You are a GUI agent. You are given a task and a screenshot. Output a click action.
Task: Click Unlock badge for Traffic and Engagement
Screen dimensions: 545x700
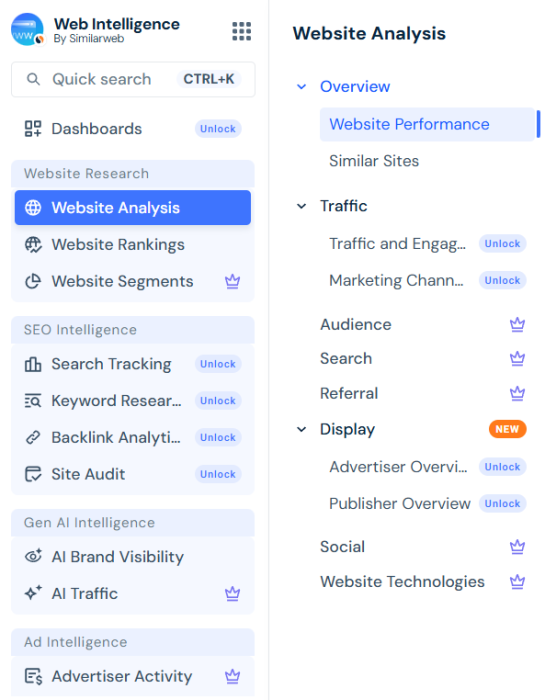[503, 244]
